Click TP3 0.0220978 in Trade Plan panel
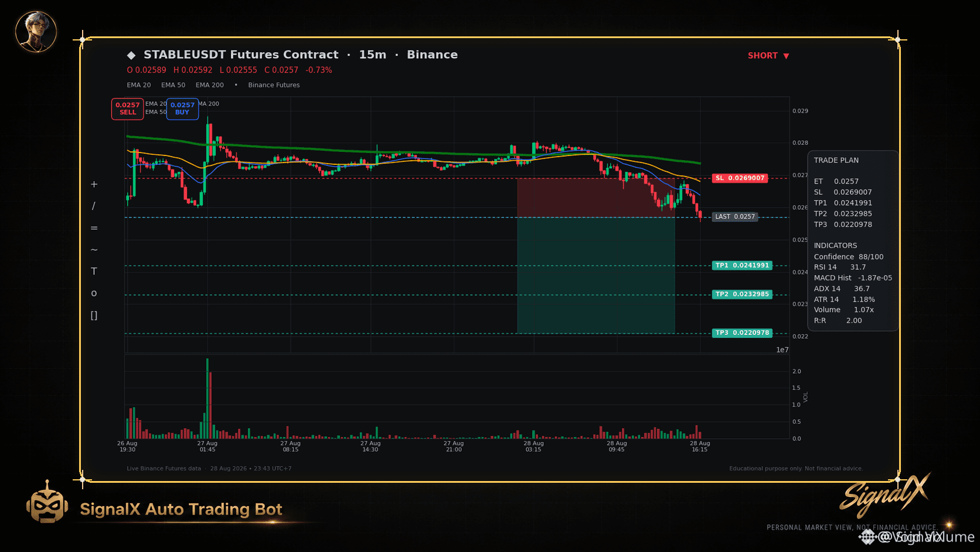The width and height of the screenshot is (980, 552). click(x=843, y=224)
